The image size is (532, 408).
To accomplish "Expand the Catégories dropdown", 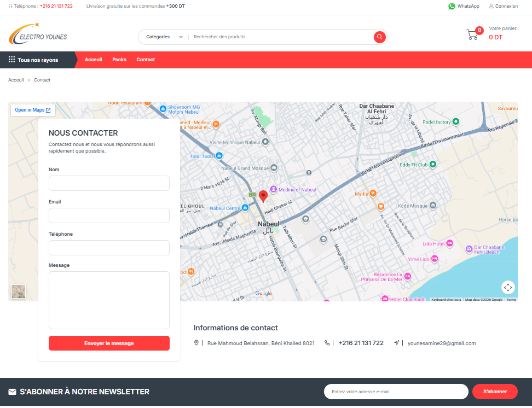I will [x=165, y=37].
